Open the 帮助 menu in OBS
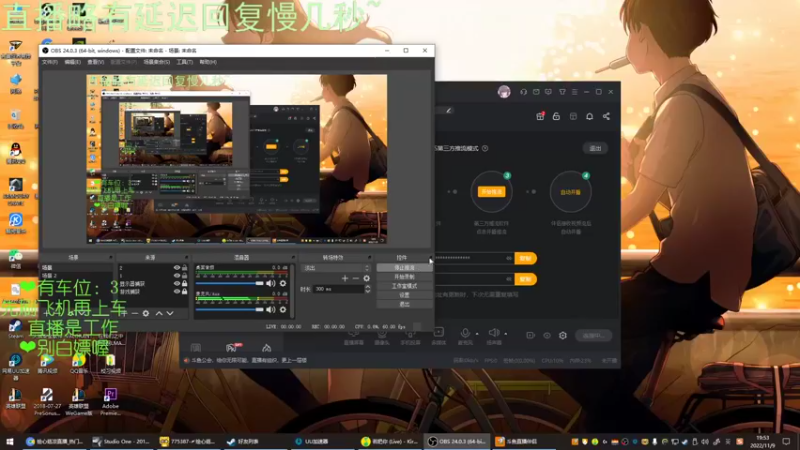The image size is (800, 450). click(x=208, y=62)
